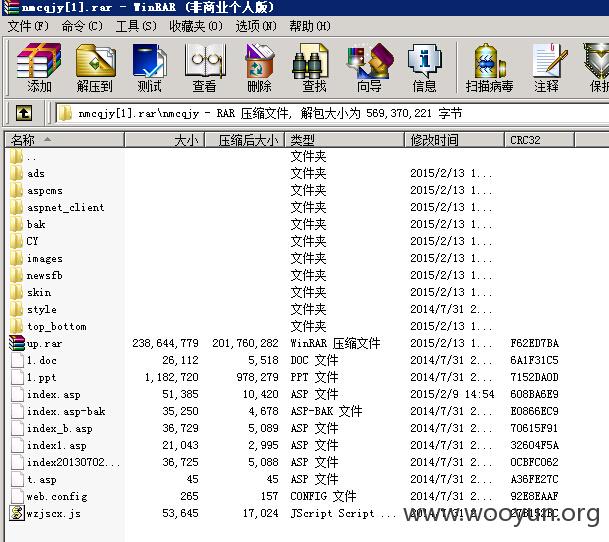Sort by 压缩后大小 column header
Screen dimensions: 609x542
click(245, 140)
